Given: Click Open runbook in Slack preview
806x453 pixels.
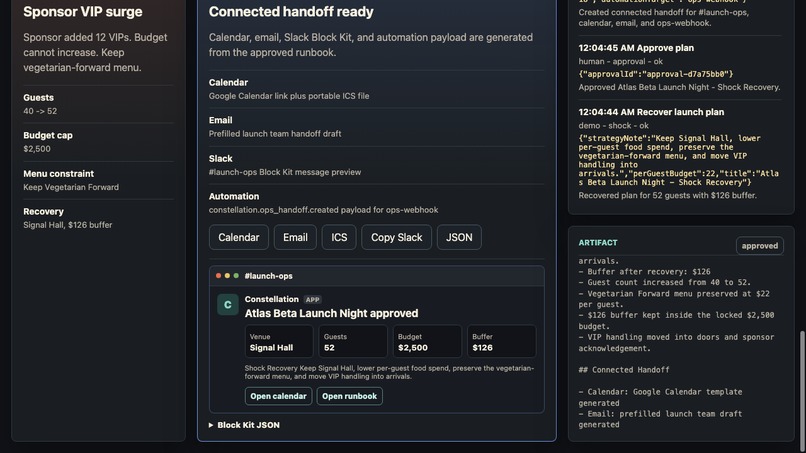Looking at the screenshot, I should (350, 396).
